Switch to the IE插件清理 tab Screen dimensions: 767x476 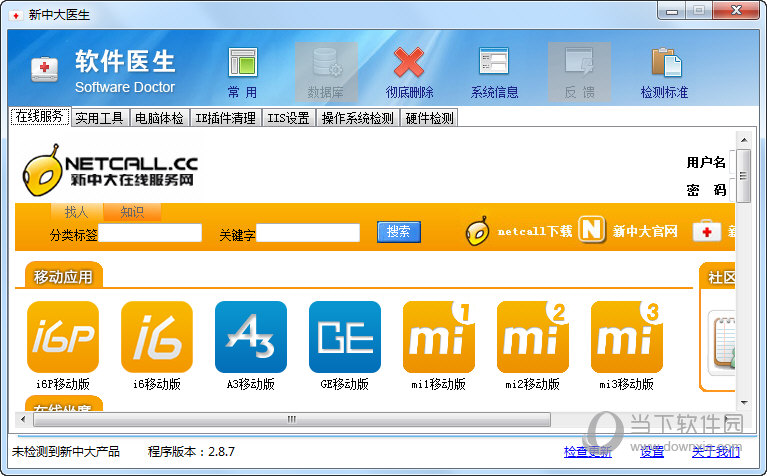(226, 118)
